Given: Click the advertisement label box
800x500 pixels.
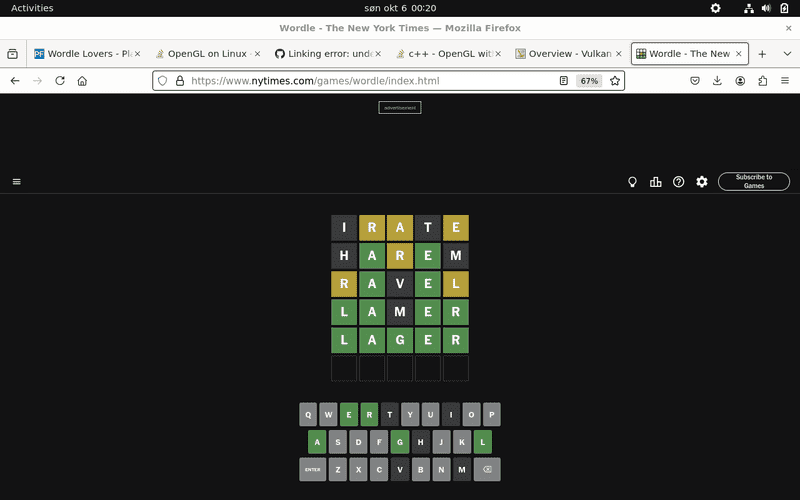Looking at the screenshot, I should (x=400, y=108).
